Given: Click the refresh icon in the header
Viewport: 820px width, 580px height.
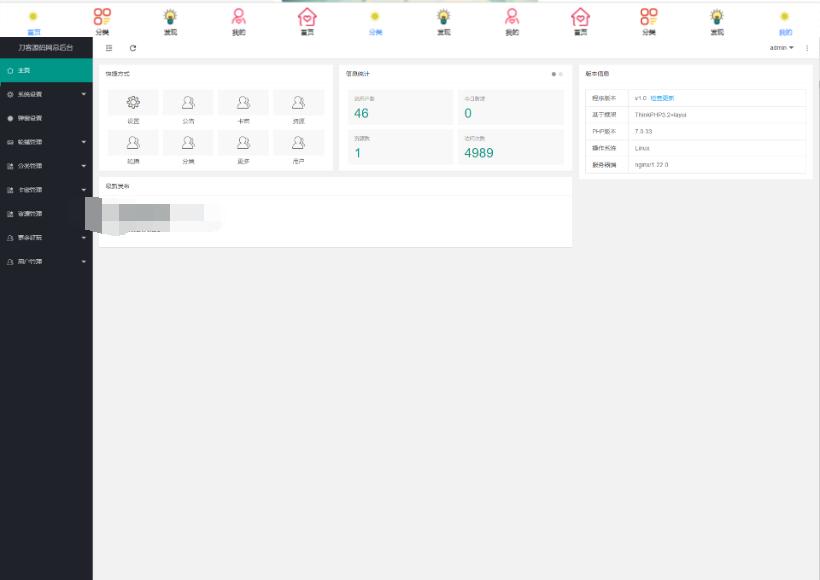Looking at the screenshot, I should tap(133, 48).
